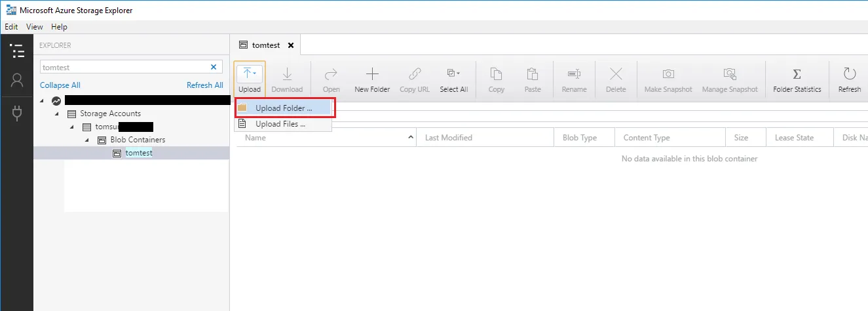
Task: Click the Delete toolbar icon
Action: pyautogui.click(x=616, y=73)
